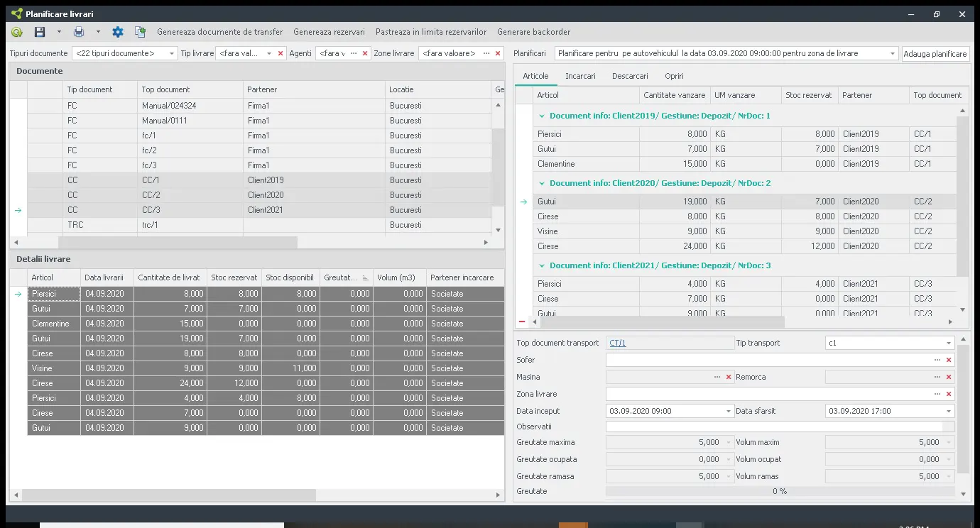Open Sofer selector ellipsis button

pos(937,360)
